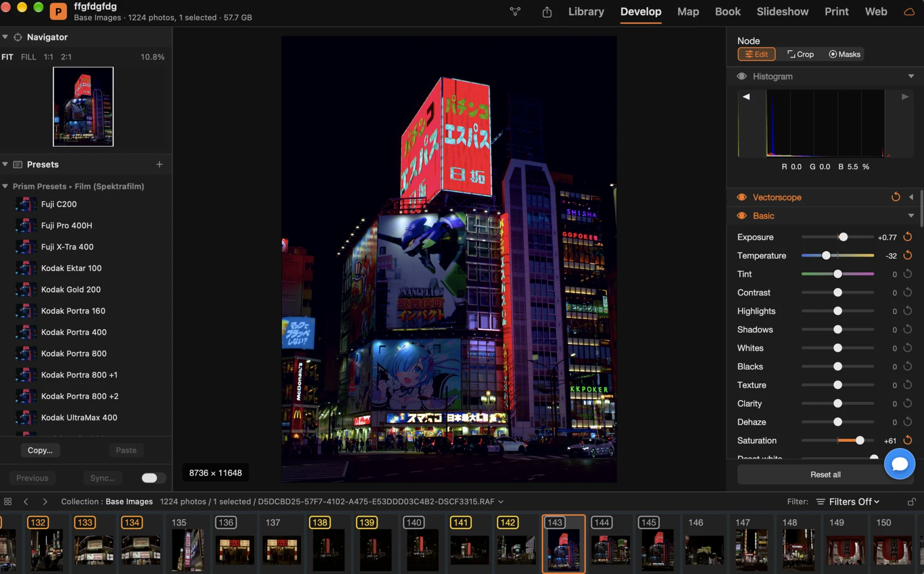Screen dimensions: 924x574
Task: Switch to the Map module
Action: 688,12
